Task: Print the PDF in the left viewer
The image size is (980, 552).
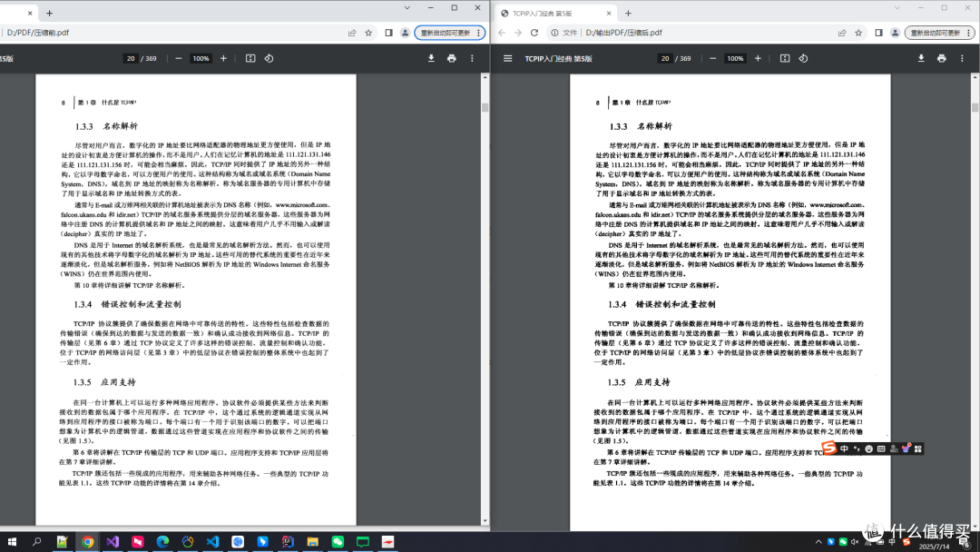Action: click(x=452, y=58)
